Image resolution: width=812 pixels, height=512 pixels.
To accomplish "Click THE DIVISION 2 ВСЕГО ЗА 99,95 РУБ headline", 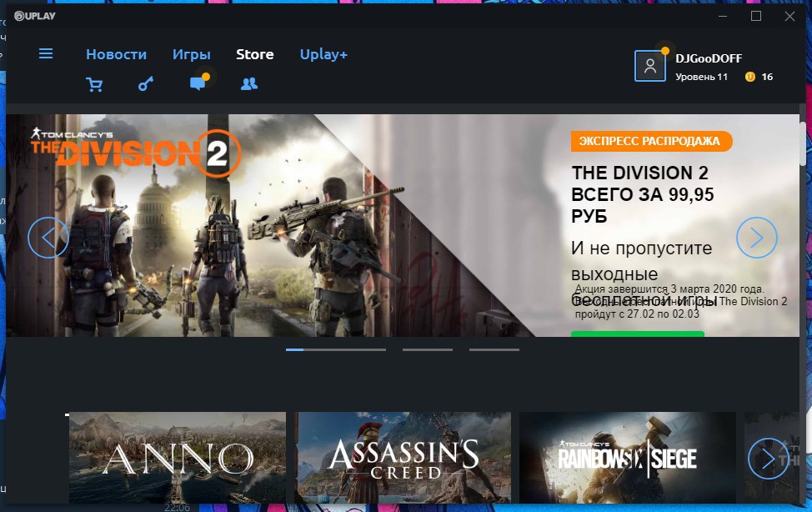I will click(642, 194).
